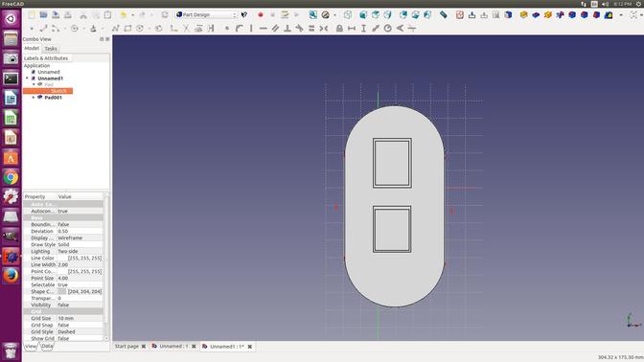
Task: Open the macros list icon
Action: pyautogui.click(x=285, y=14)
